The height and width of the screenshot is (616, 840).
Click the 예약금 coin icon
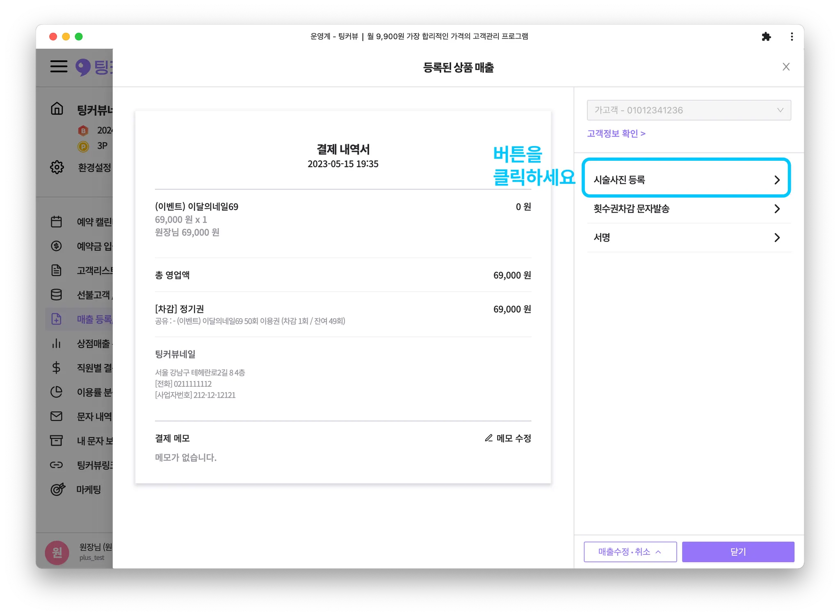pos(57,246)
